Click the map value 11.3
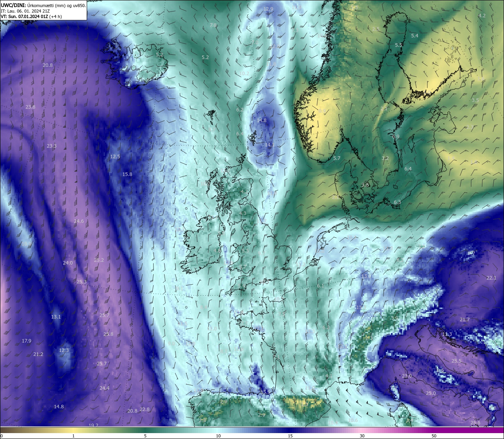The width and height of the screenshot is (504, 439). click(447, 334)
